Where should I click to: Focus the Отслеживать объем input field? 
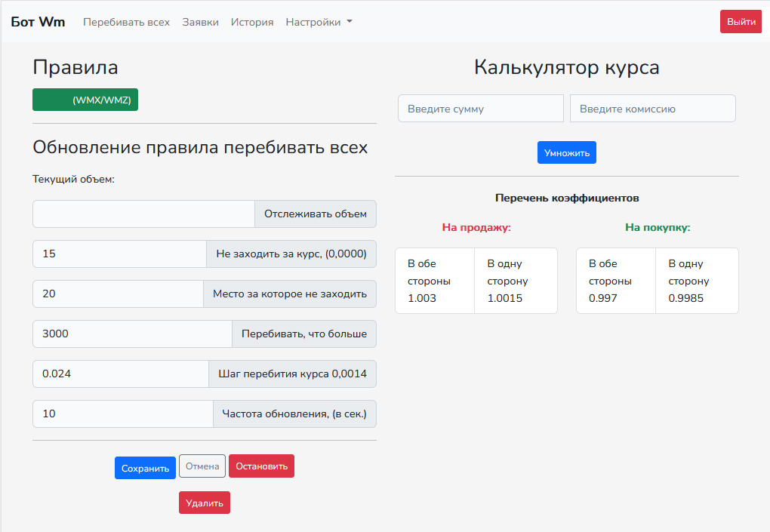click(144, 214)
